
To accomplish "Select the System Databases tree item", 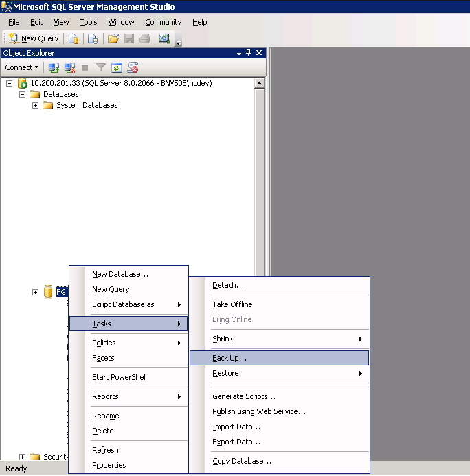I will coord(87,105).
